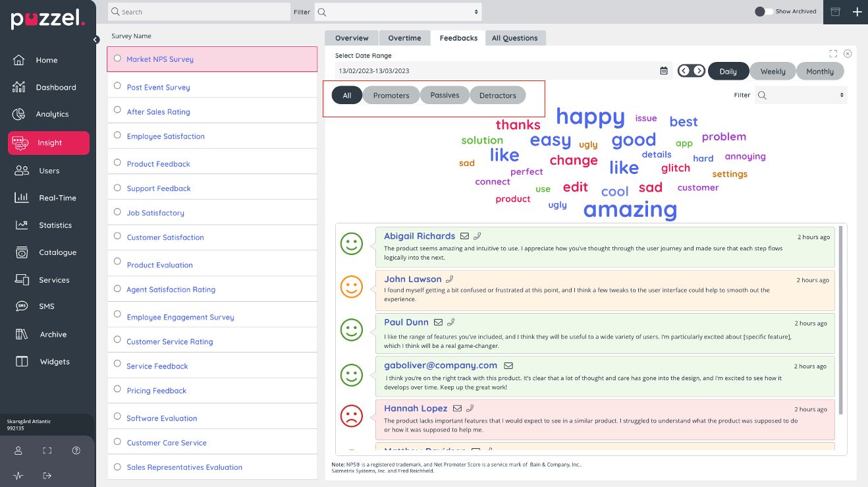The image size is (868, 487).
Task: Click the archive box icon in top bar
Action: click(x=835, y=12)
